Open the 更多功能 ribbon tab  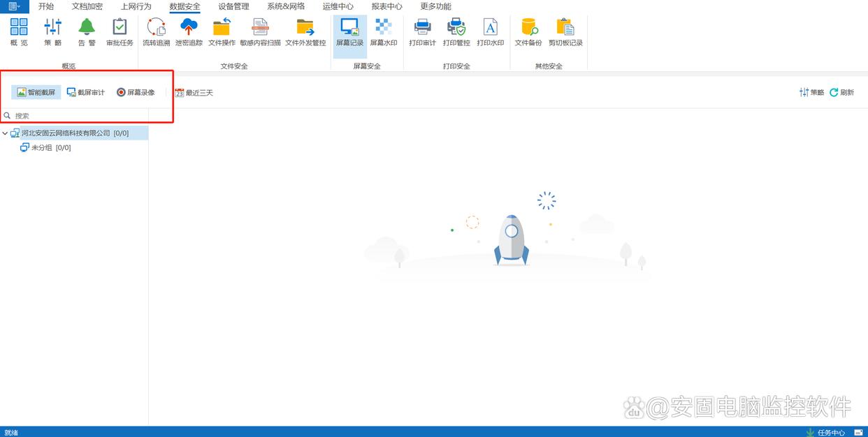click(435, 6)
